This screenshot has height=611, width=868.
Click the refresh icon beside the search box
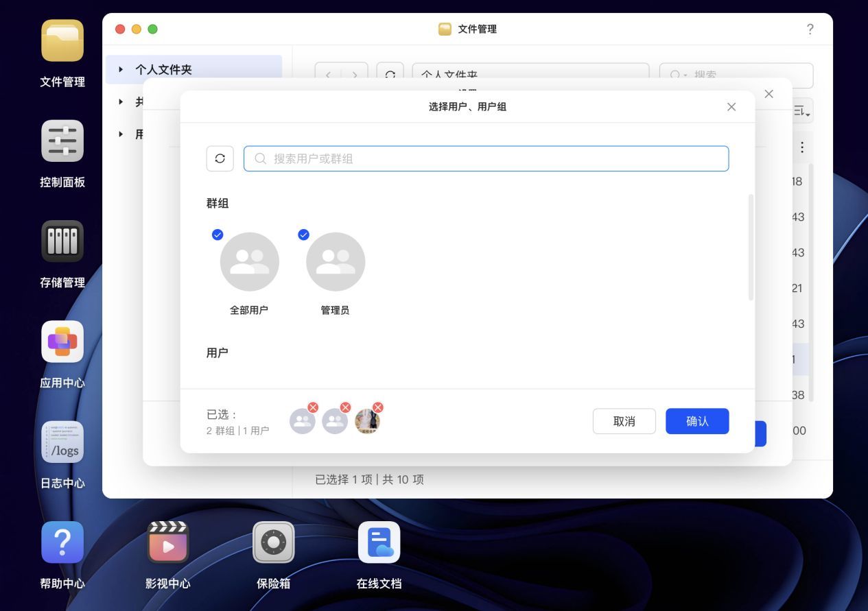[x=220, y=158]
